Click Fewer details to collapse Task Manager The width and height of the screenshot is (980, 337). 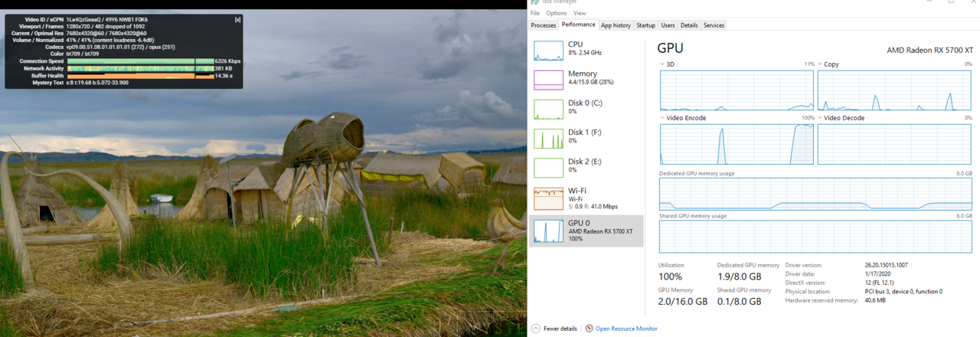(x=560, y=329)
